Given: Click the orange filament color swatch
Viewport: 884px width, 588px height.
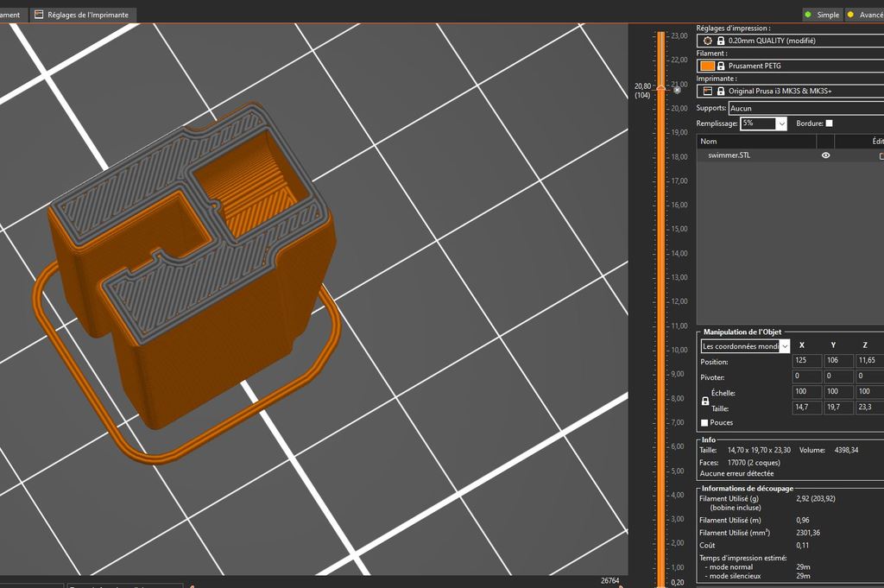Looking at the screenshot, I should click(708, 66).
